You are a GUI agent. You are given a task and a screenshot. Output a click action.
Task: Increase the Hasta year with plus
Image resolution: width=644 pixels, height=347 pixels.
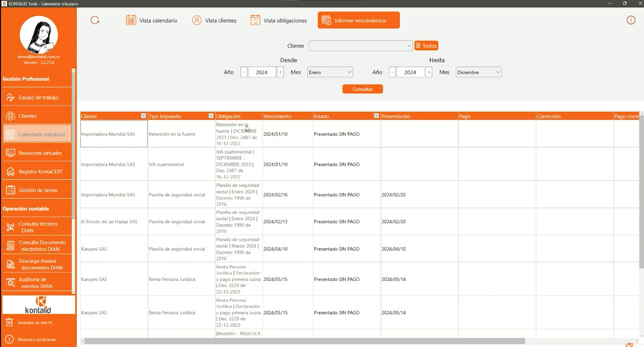coord(429,72)
